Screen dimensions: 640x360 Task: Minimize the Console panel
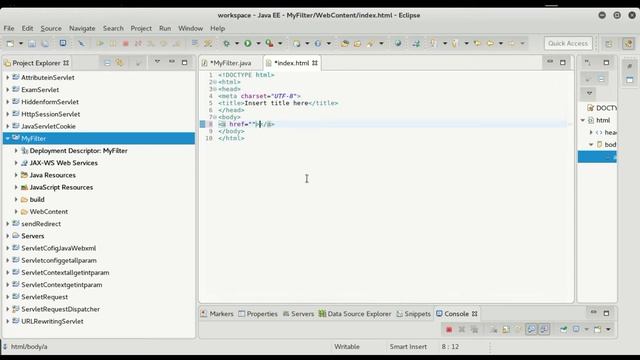tap(593, 313)
